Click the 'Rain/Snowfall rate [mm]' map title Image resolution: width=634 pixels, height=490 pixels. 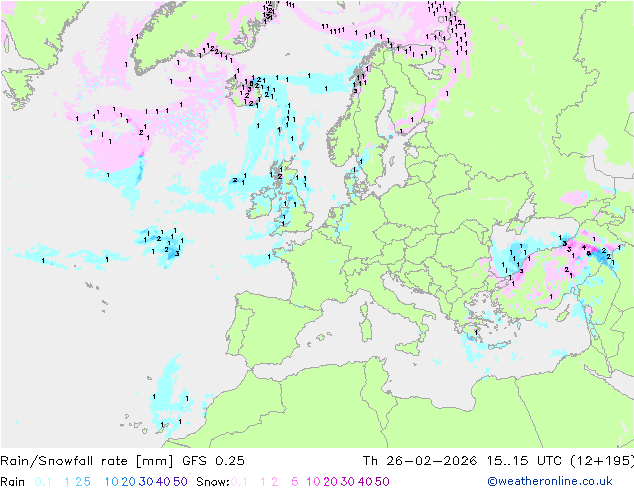pos(87,461)
